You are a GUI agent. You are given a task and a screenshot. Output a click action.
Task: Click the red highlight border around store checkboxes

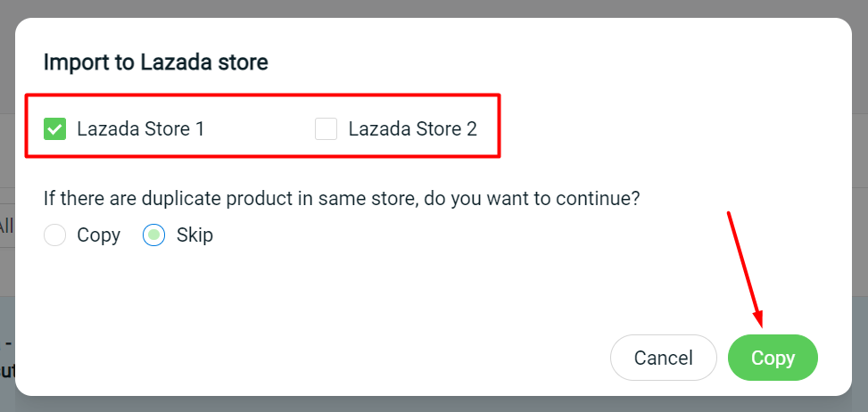click(263, 95)
